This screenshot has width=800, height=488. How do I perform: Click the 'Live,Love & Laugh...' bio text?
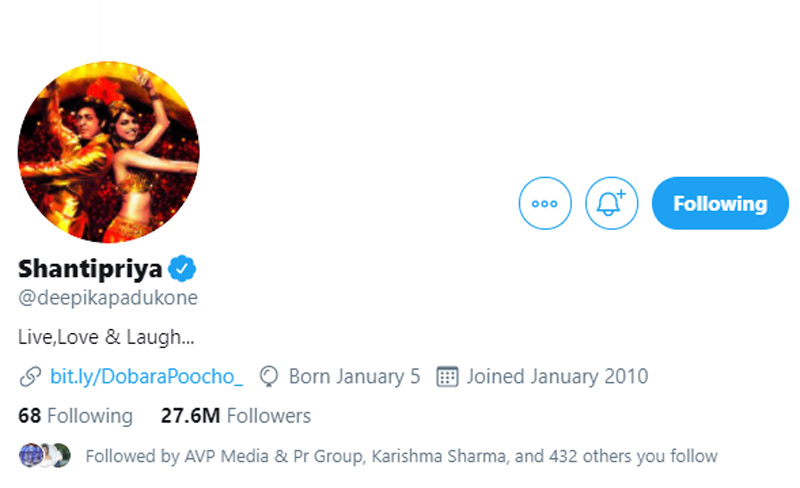[106, 338]
